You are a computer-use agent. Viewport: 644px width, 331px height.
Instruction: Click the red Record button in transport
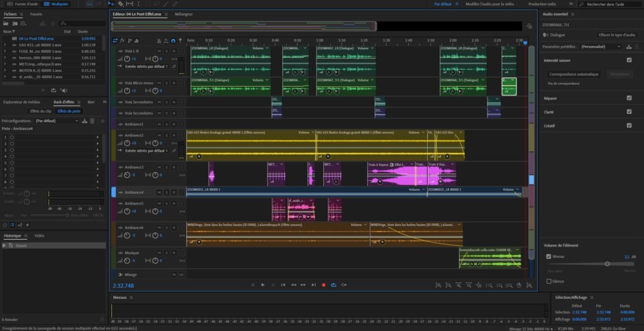324,285
